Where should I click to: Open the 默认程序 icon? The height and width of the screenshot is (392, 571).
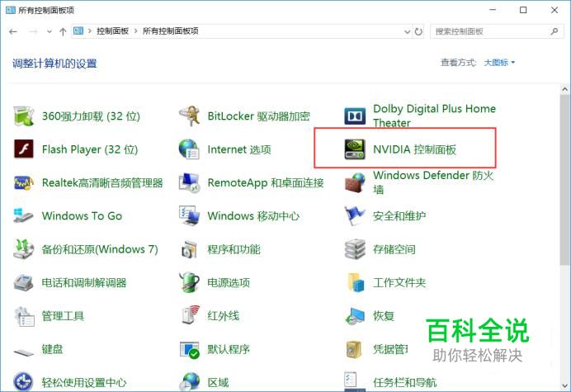[x=189, y=349]
